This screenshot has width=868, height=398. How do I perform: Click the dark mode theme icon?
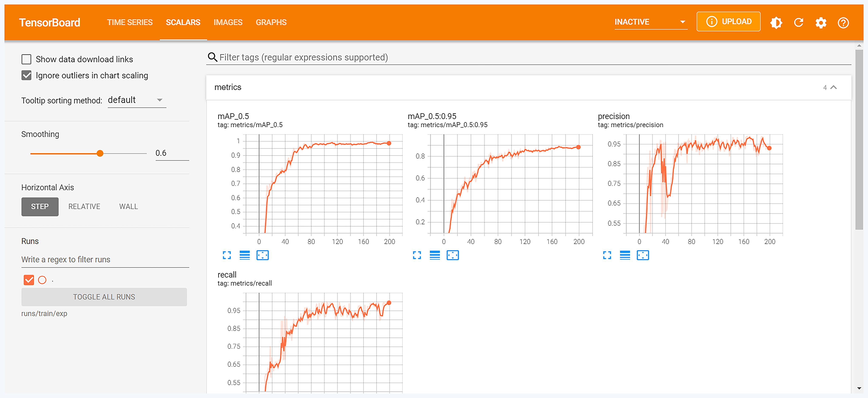coord(776,23)
